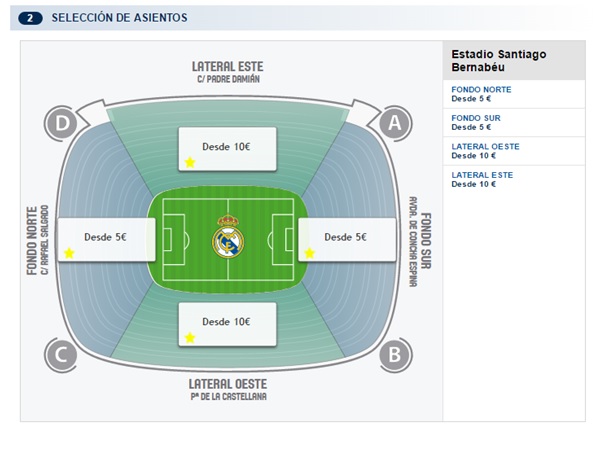Image resolution: width=609 pixels, height=455 pixels.
Task: Select Lateral Oeste Desde 10€ box
Action: coord(227,324)
